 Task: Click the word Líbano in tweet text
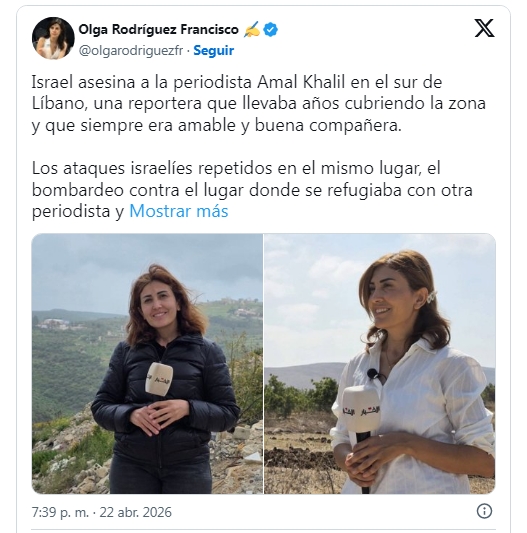click(57, 103)
